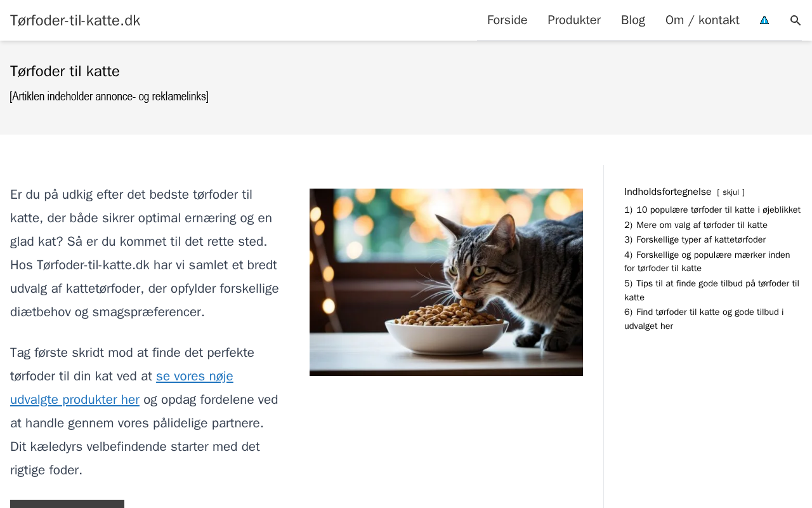Click the Tørfoder-til-katte.dk site title
The image size is (812, 508).
[x=75, y=20]
